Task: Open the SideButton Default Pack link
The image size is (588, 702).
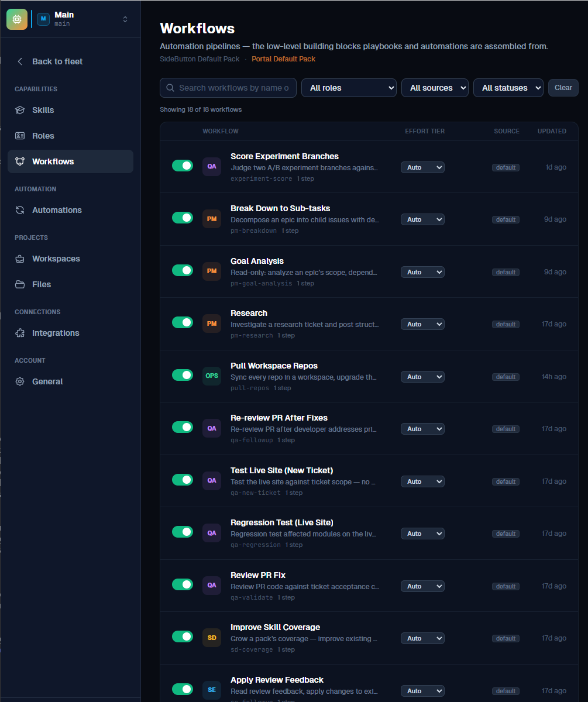Action: click(200, 59)
